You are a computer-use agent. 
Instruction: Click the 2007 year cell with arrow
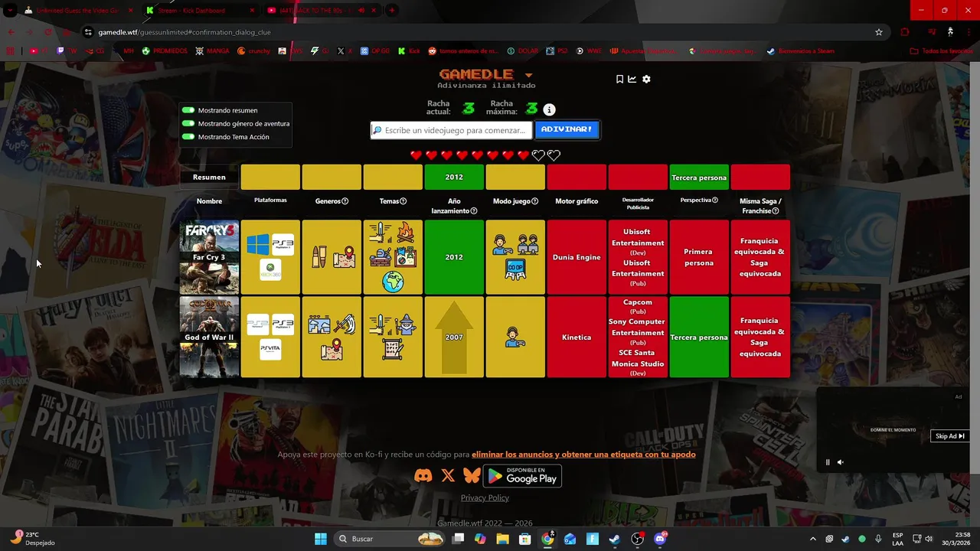454,337
